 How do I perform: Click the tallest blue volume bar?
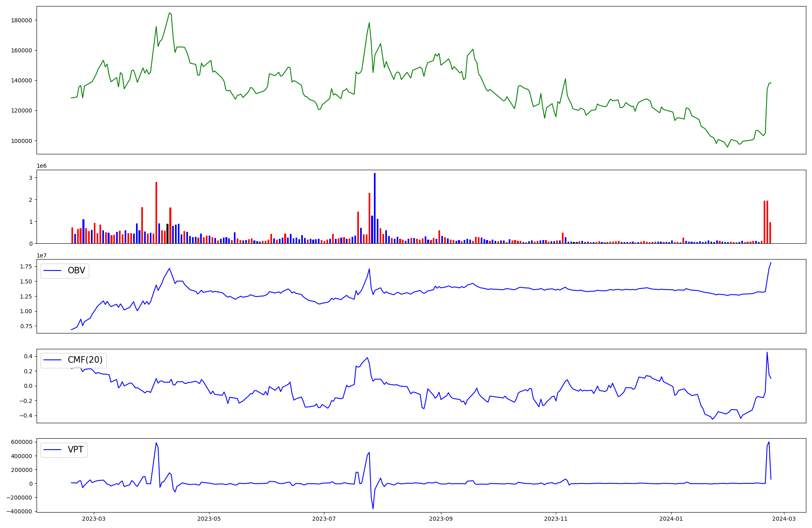click(x=375, y=208)
